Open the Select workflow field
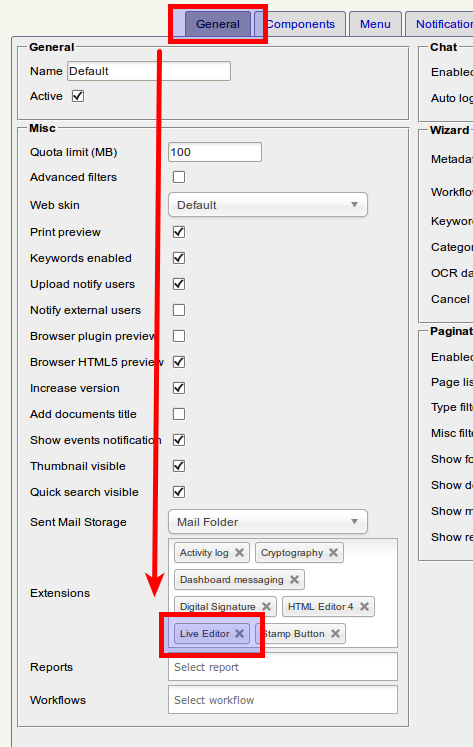The image size is (473, 747). [x=283, y=700]
